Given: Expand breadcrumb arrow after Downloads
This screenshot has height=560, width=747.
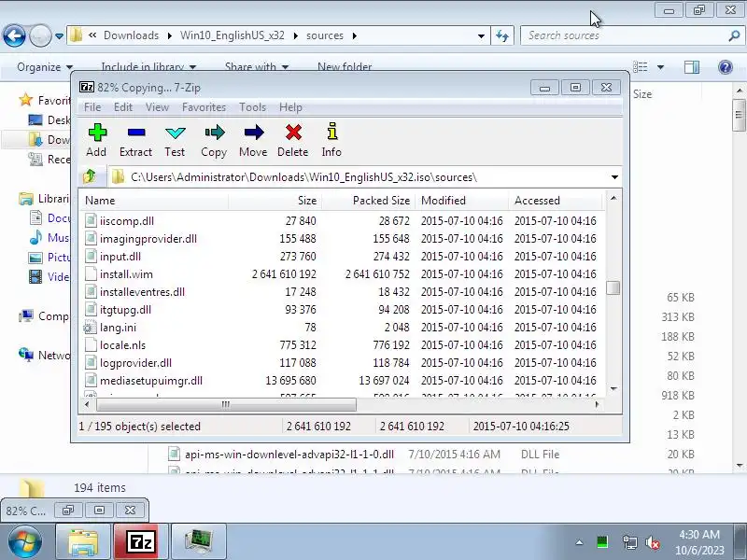Looking at the screenshot, I should (170, 35).
